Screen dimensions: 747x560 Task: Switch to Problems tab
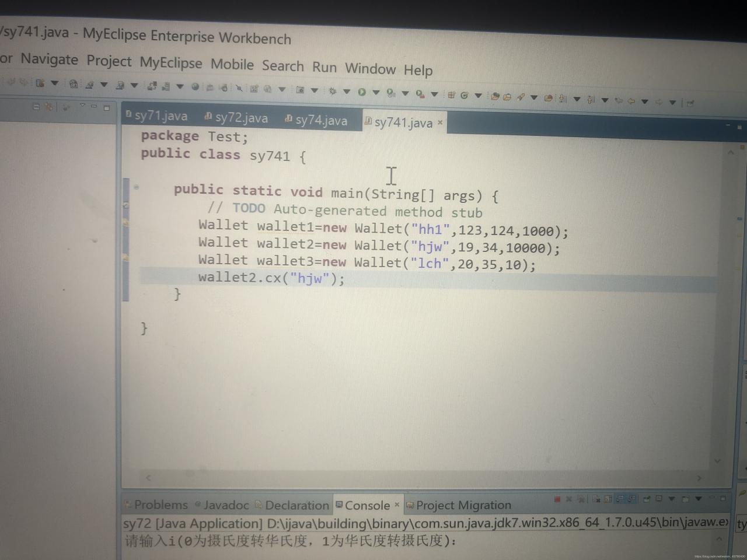pos(156,505)
